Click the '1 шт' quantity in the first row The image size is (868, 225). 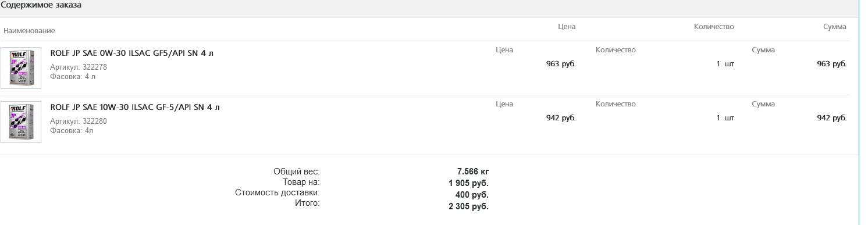(725, 64)
